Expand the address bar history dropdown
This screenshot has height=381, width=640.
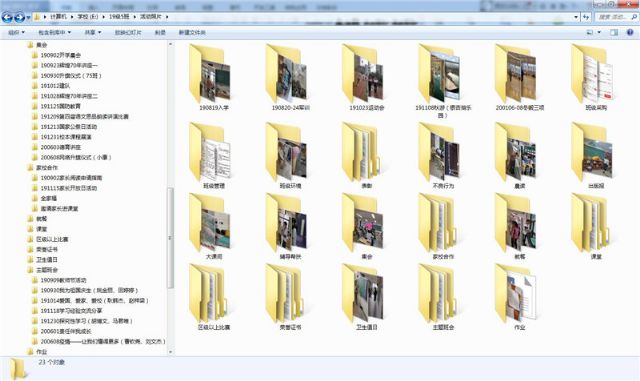(x=576, y=17)
